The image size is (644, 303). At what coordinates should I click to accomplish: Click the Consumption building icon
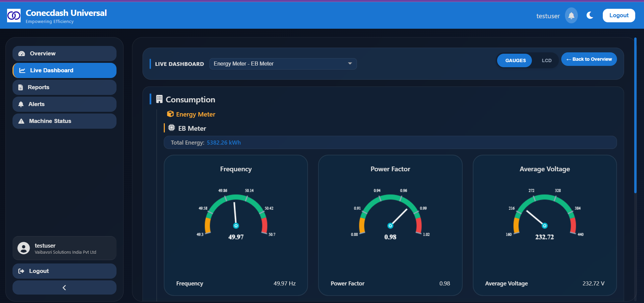pos(159,99)
